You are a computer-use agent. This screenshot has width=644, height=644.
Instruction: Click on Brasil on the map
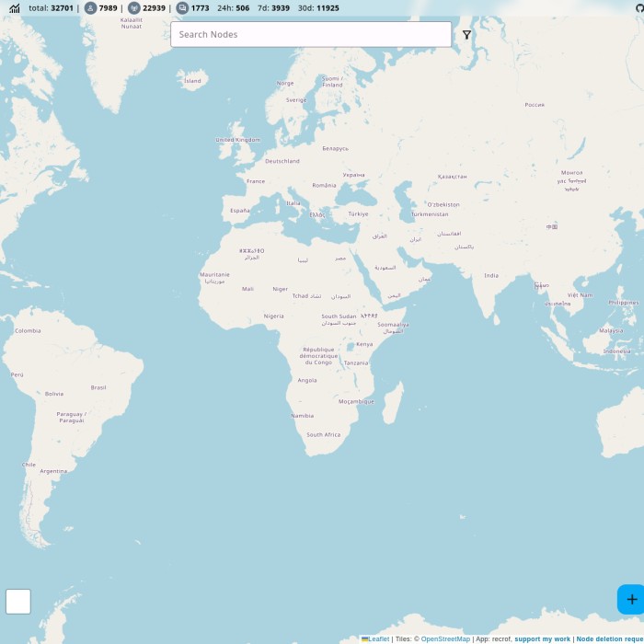click(x=98, y=387)
